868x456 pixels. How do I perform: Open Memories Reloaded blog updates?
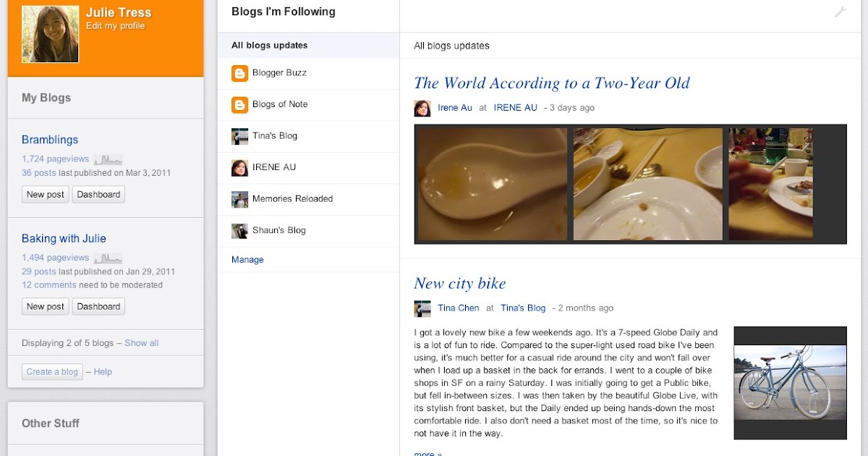pos(292,199)
